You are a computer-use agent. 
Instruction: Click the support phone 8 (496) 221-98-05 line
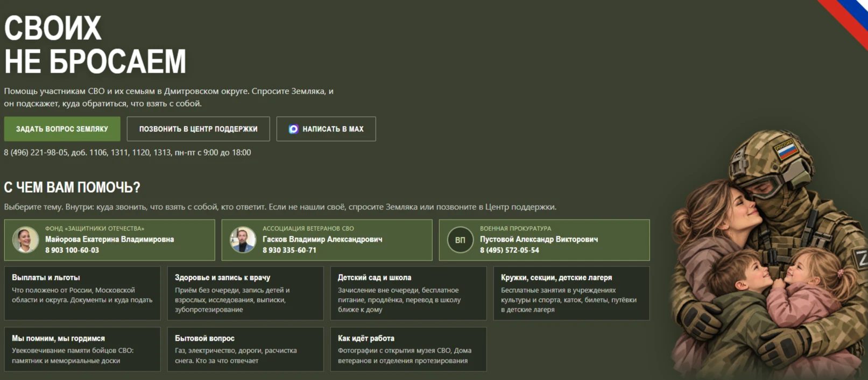tap(128, 152)
